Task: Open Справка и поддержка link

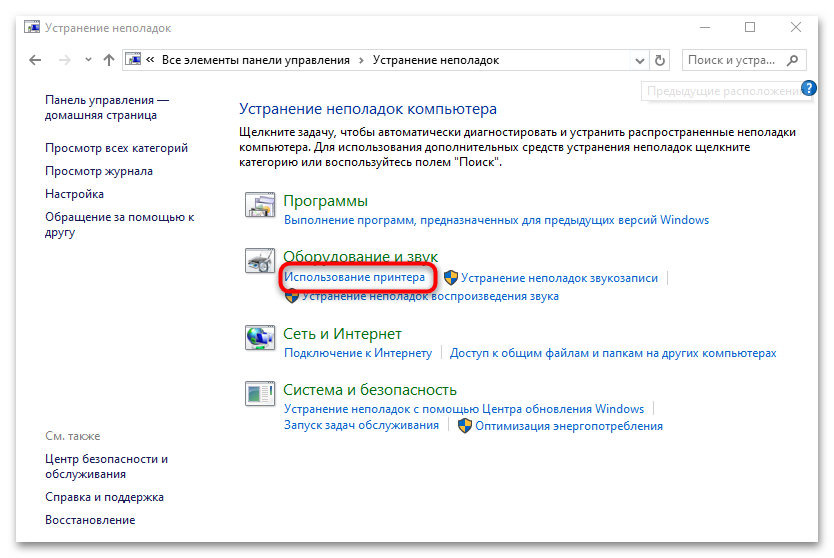Action: pyautogui.click(x=104, y=497)
